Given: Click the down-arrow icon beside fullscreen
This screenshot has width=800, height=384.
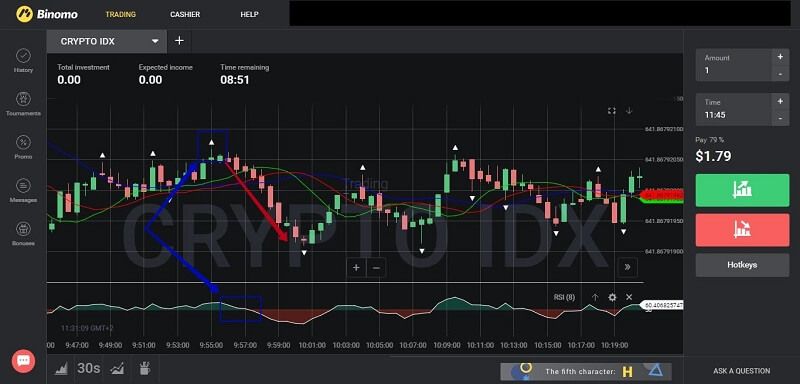Looking at the screenshot, I should [629, 111].
